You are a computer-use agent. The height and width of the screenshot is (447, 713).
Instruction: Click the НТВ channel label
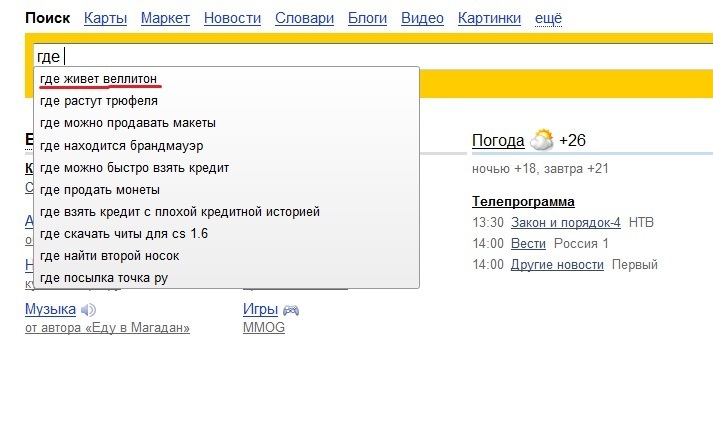pyautogui.click(x=641, y=222)
